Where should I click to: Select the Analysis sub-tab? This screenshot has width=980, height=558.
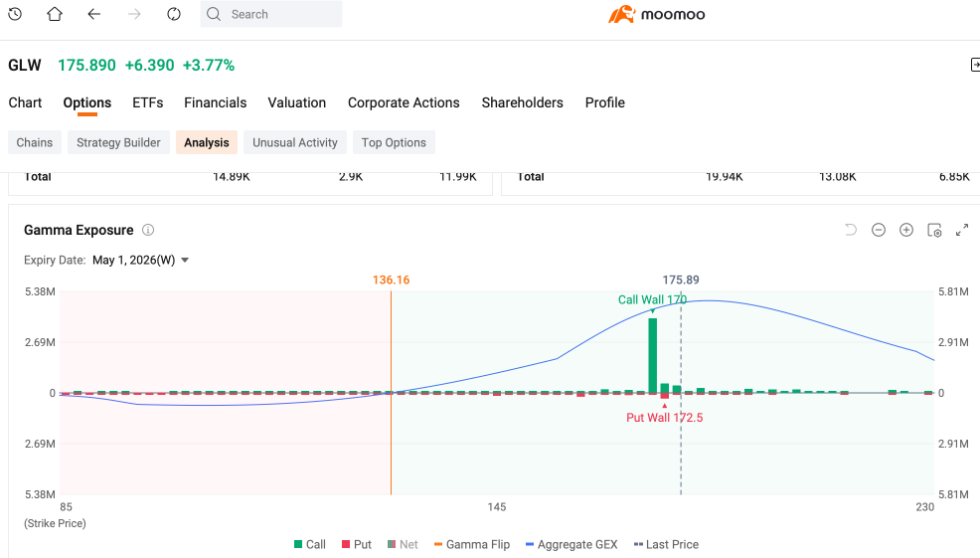207,142
